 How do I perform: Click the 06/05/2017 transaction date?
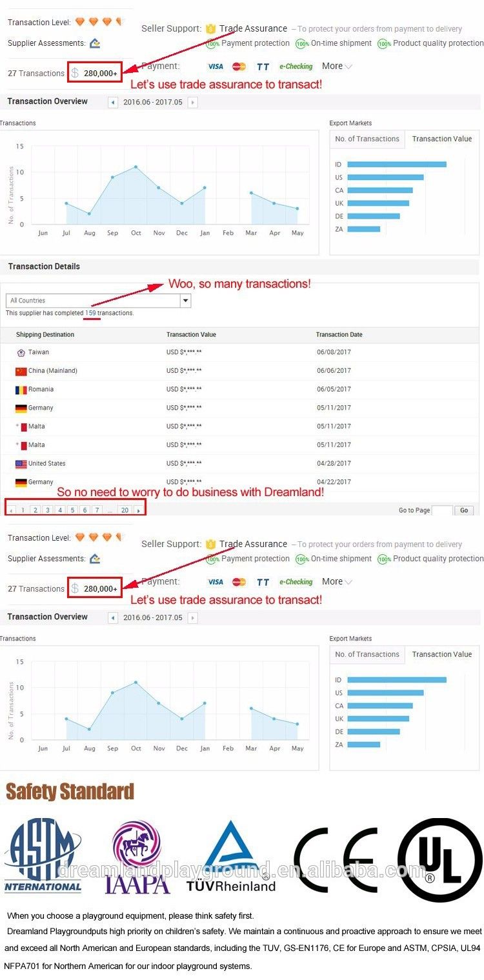(334, 390)
